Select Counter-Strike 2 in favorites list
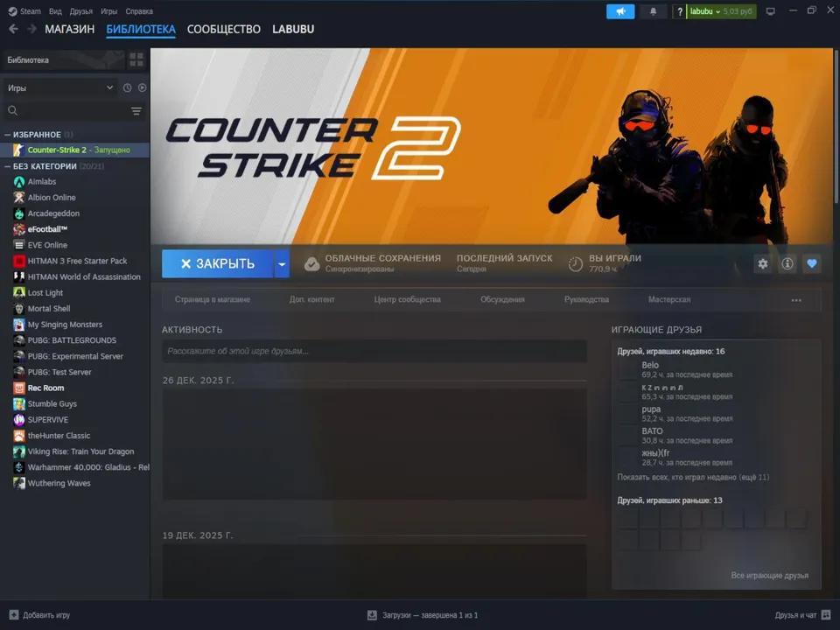 (x=75, y=150)
